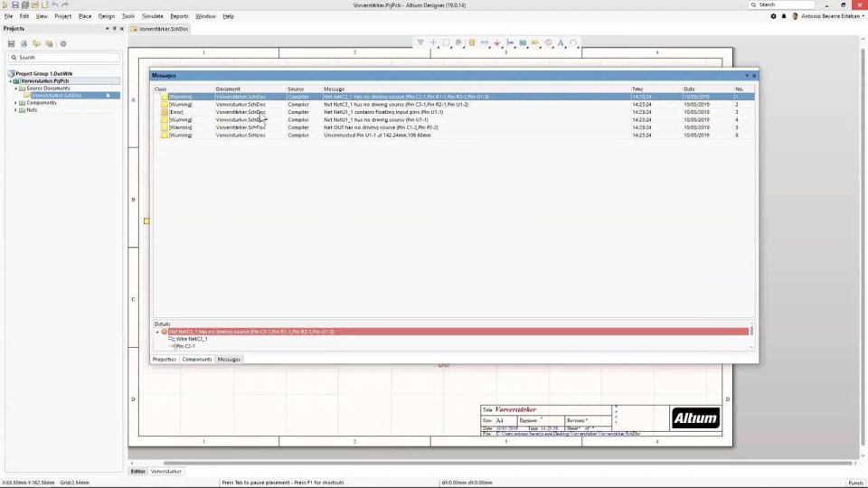The height and width of the screenshot is (488, 868).
Task: Click the settings gear in the Projects panel toolbar
Action: point(63,43)
